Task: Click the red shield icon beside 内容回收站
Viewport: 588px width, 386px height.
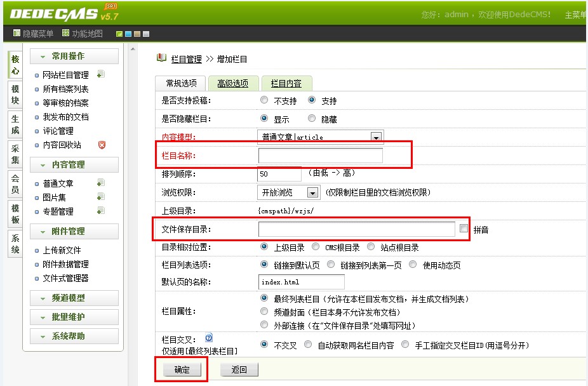Action: pos(102,145)
